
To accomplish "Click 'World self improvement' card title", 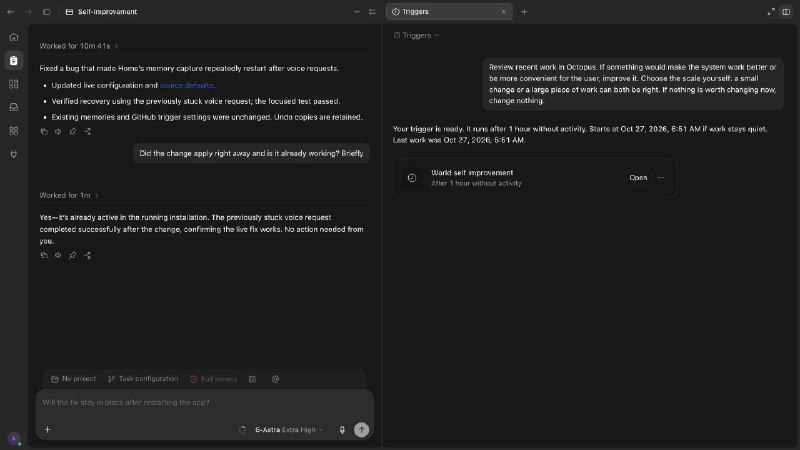I will (472, 172).
